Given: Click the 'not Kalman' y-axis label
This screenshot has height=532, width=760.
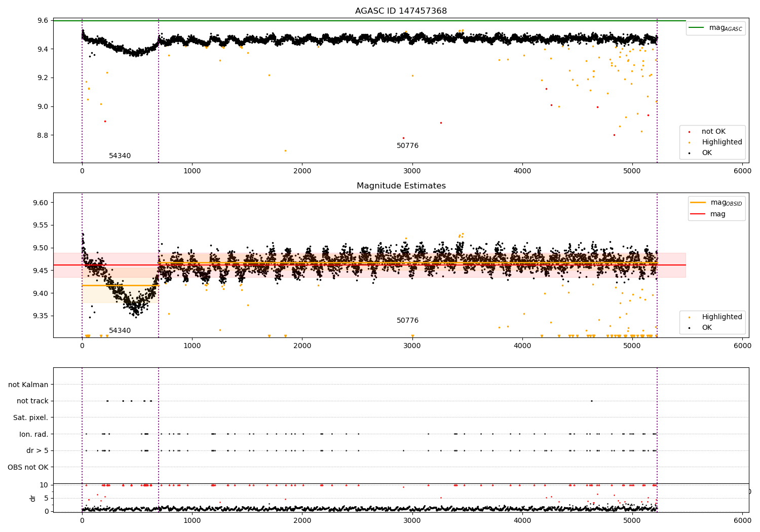Looking at the screenshot, I should pos(28,385).
